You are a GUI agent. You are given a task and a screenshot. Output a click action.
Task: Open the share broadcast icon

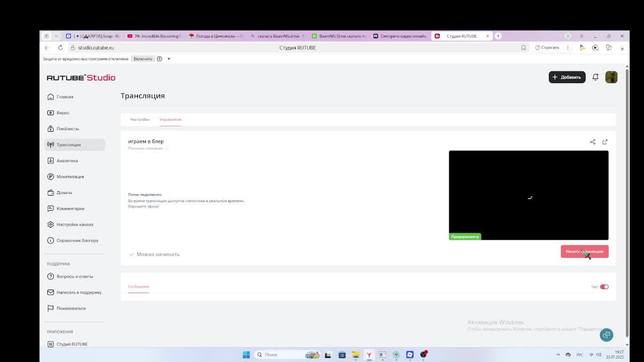593,142
